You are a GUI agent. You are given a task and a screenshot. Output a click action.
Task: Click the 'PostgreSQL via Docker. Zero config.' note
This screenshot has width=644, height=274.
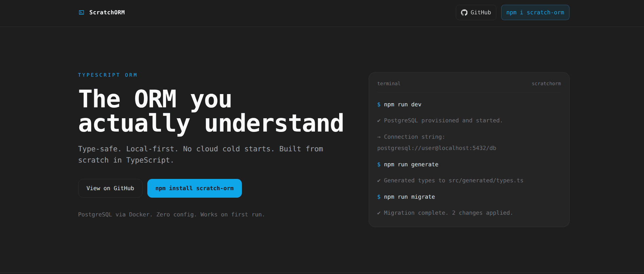point(171,214)
